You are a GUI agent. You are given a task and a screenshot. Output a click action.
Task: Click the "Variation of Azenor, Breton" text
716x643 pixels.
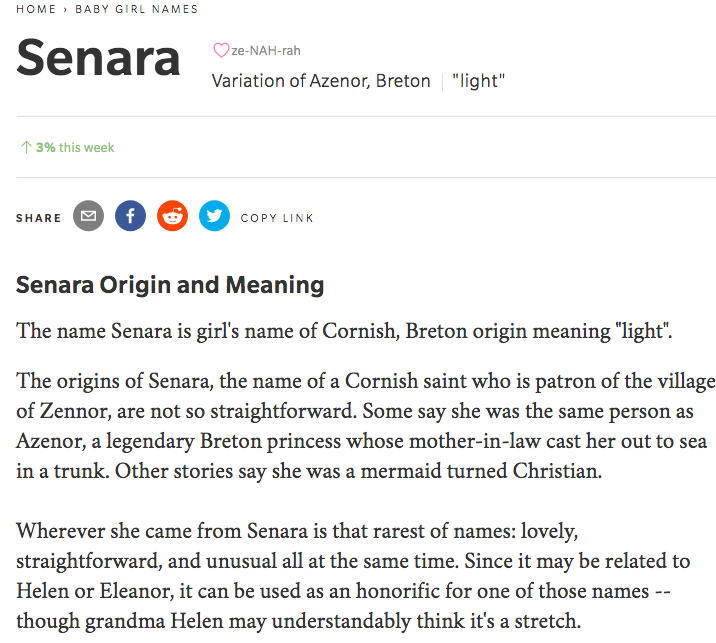pyautogui.click(x=321, y=81)
